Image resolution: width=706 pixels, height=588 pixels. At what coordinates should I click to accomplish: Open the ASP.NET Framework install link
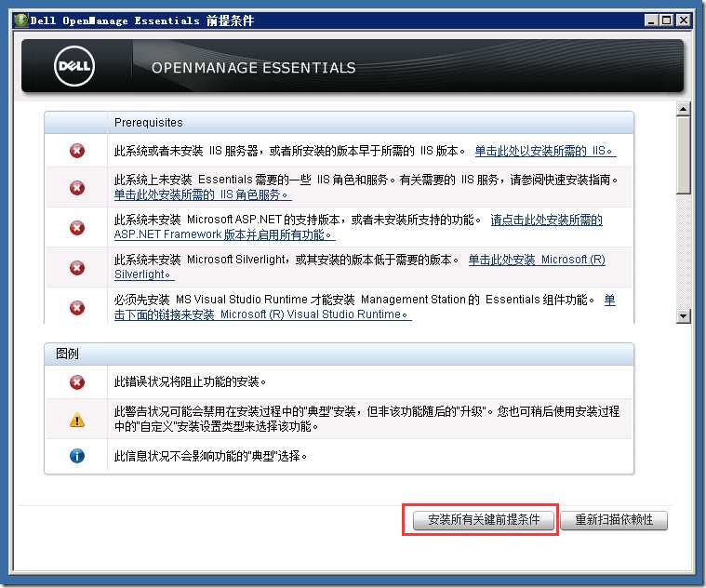pyautogui.click(x=358, y=227)
